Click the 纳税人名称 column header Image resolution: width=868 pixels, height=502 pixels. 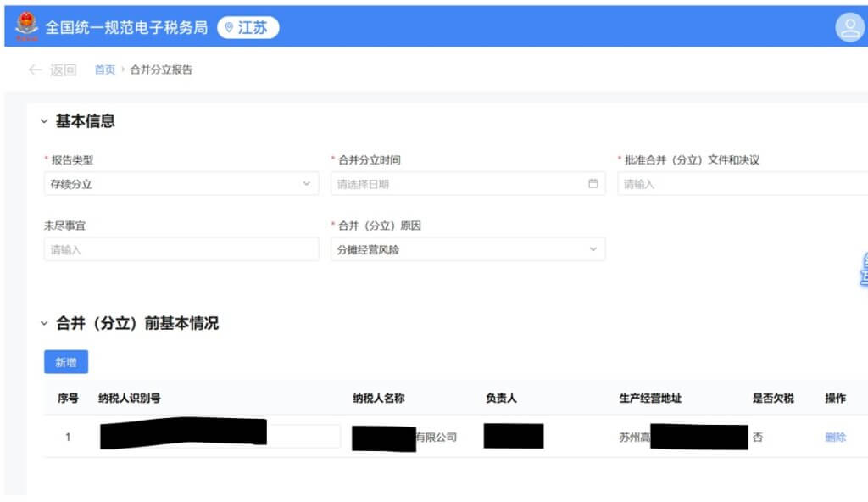(378, 399)
